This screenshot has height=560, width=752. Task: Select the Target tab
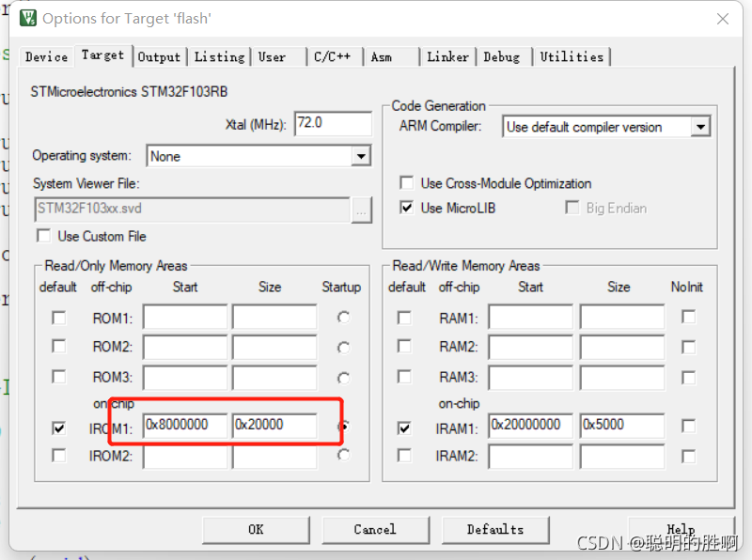pyautogui.click(x=102, y=55)
